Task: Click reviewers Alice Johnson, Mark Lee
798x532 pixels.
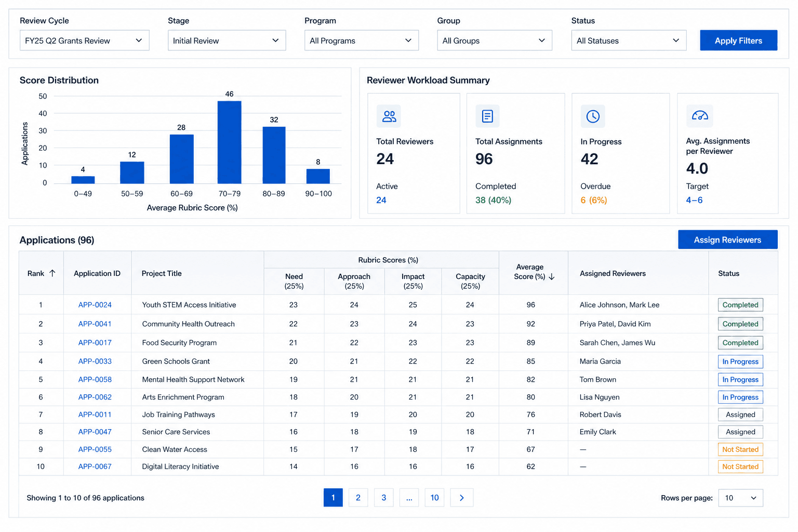Action: (619, 305)
